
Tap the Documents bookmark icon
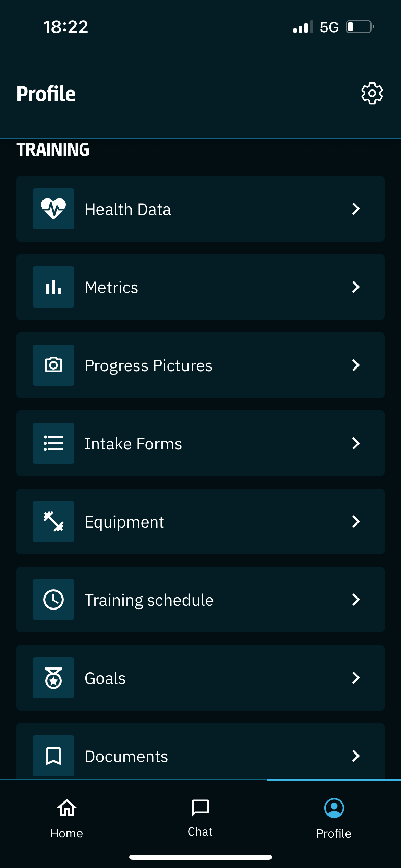53,756
